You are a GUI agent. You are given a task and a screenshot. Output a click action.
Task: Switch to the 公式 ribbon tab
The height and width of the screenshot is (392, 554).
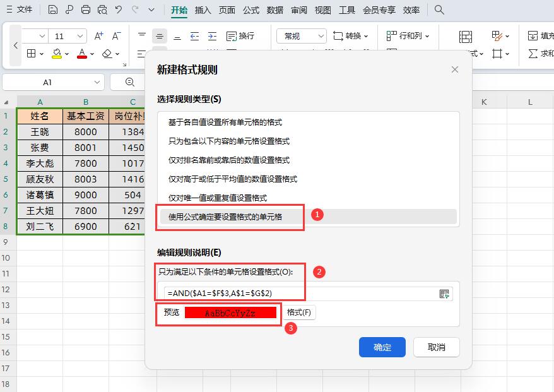tap(251, 10)
